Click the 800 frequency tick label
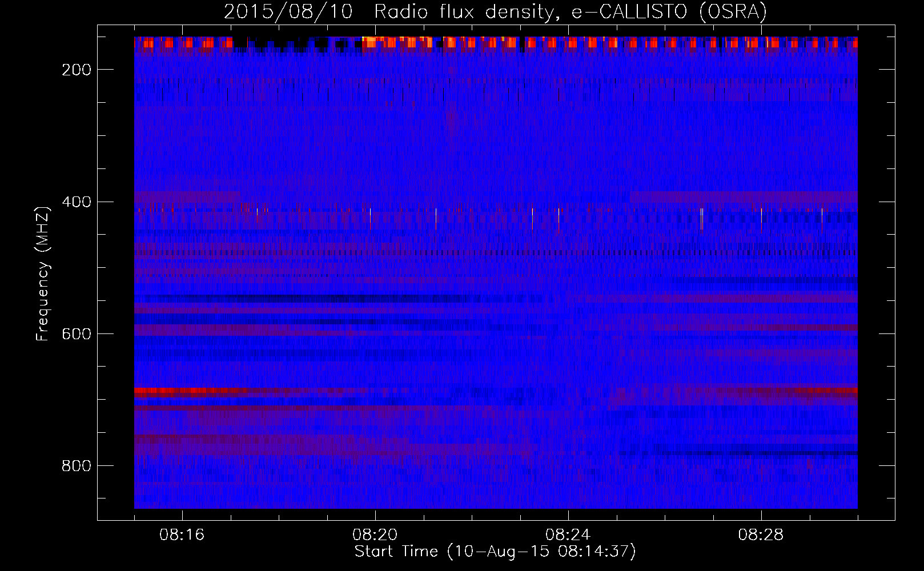The height and width of the screenshot is (571, 924). click(x=77, y=466)
